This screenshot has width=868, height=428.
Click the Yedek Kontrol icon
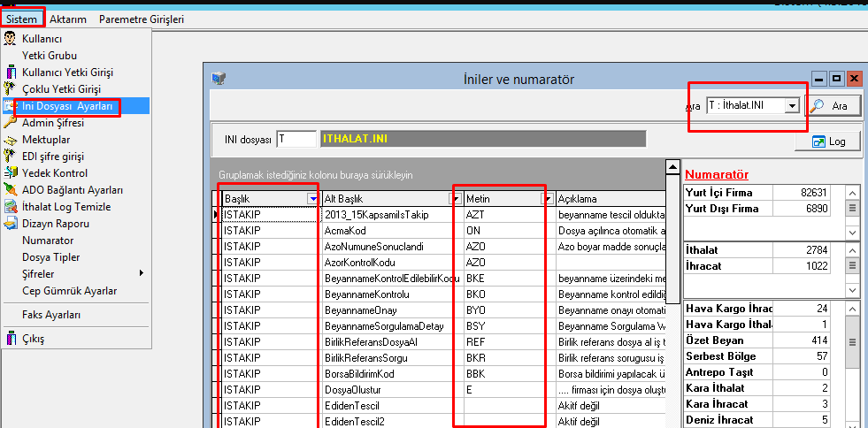coord(11,173)
